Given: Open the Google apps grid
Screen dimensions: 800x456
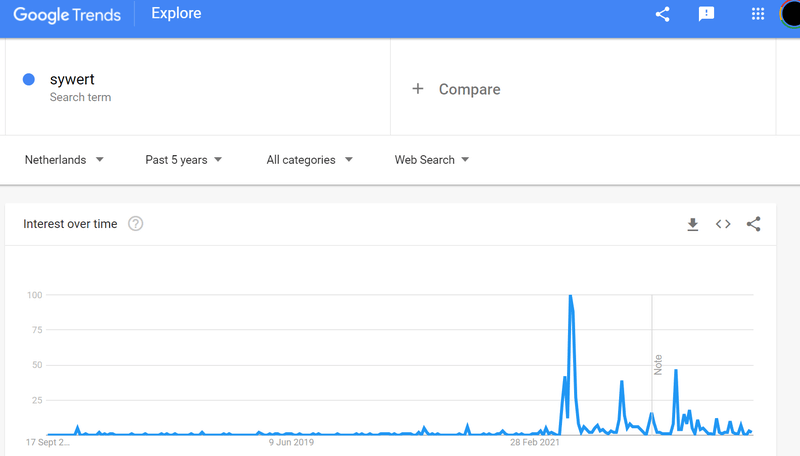Looking at the screenshot, I should [x=758, y=14].
